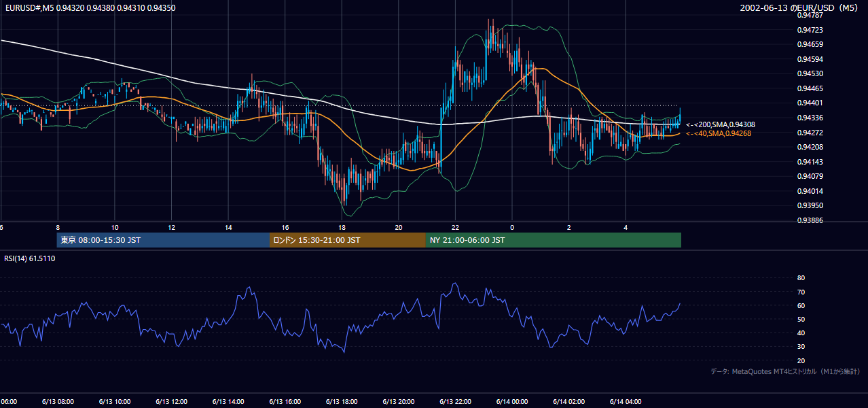
Task: Click price axis value 0.94208
Action: point(810,147)
